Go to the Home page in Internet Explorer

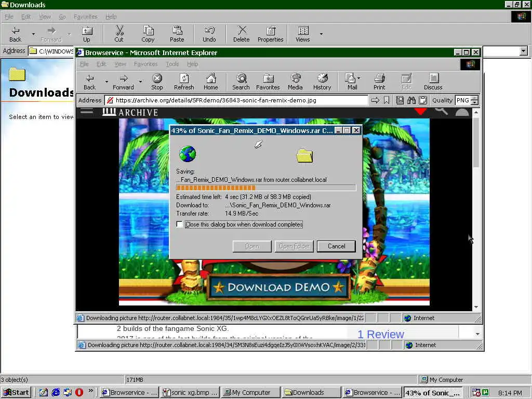(x=211, y=82)
